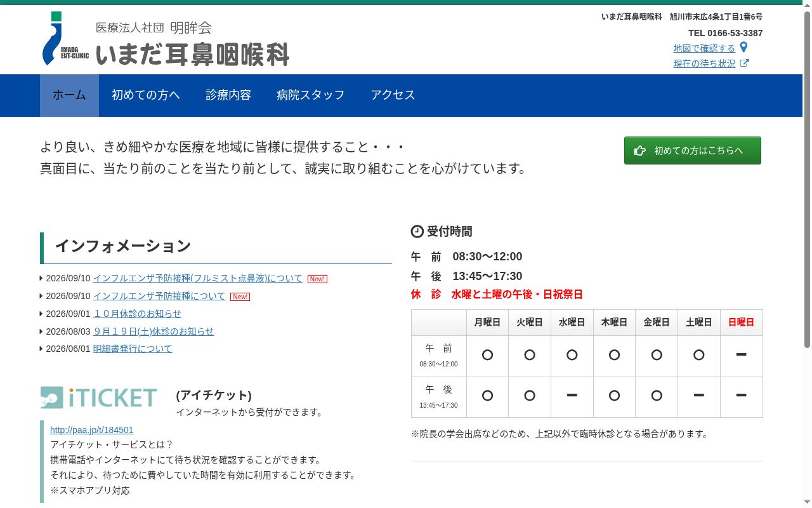
Task: Click the clinic name いまだ耳鼻咽喉科 header title
Action: pos(192,55)
